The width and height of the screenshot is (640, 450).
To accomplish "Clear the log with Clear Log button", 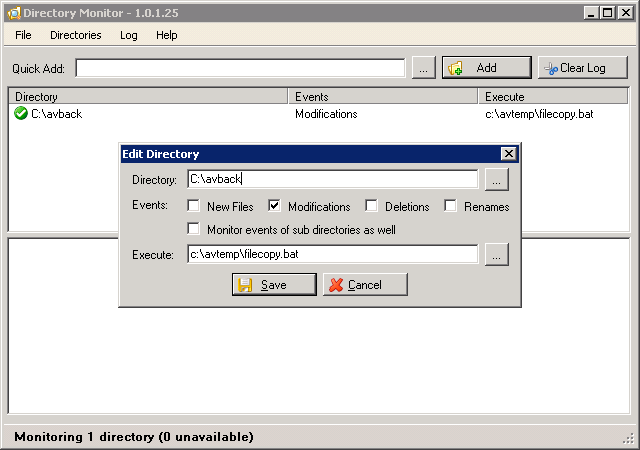I will click(582, 68).
